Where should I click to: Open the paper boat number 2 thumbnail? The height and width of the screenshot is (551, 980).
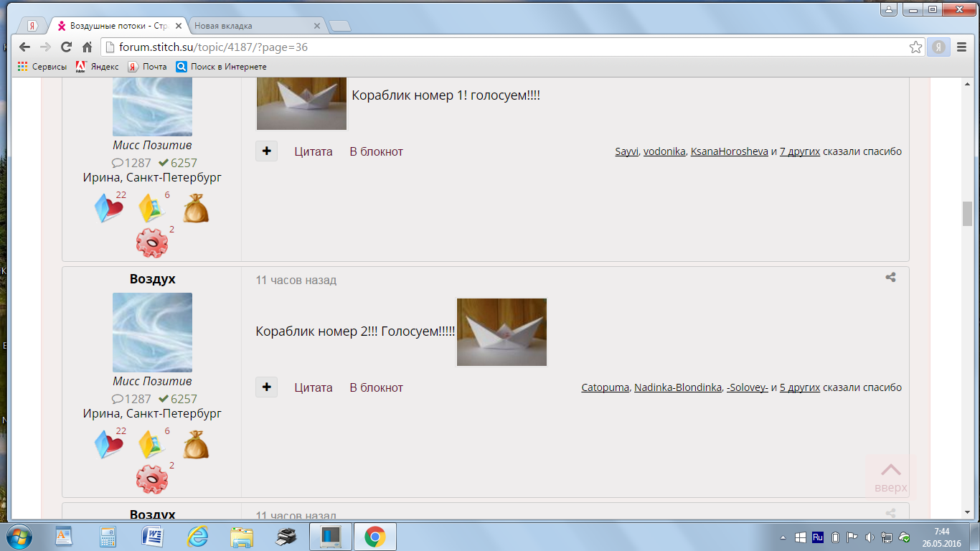pos(501,332)
